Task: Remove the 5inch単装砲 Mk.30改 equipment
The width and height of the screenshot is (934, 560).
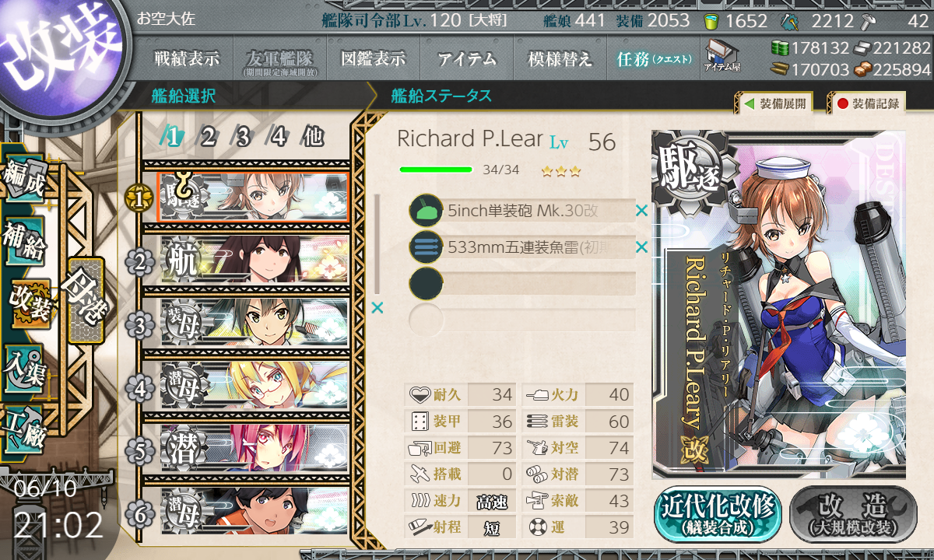Action: point(641,211)
